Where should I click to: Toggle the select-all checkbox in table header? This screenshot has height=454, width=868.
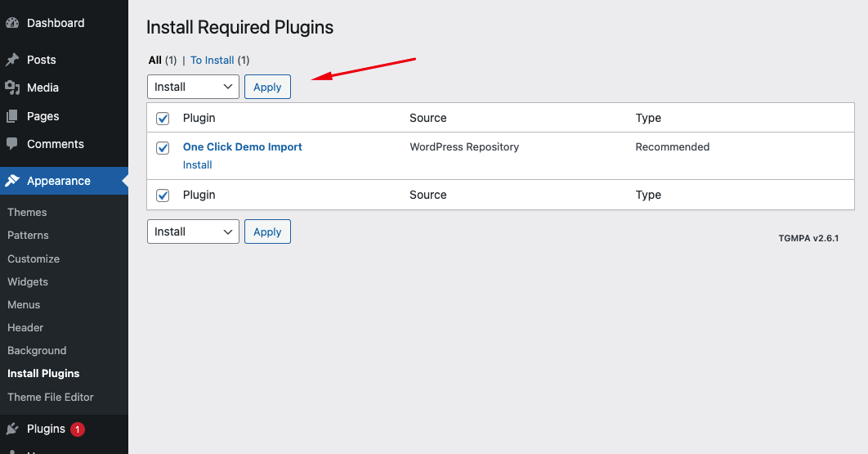point(163,119)
